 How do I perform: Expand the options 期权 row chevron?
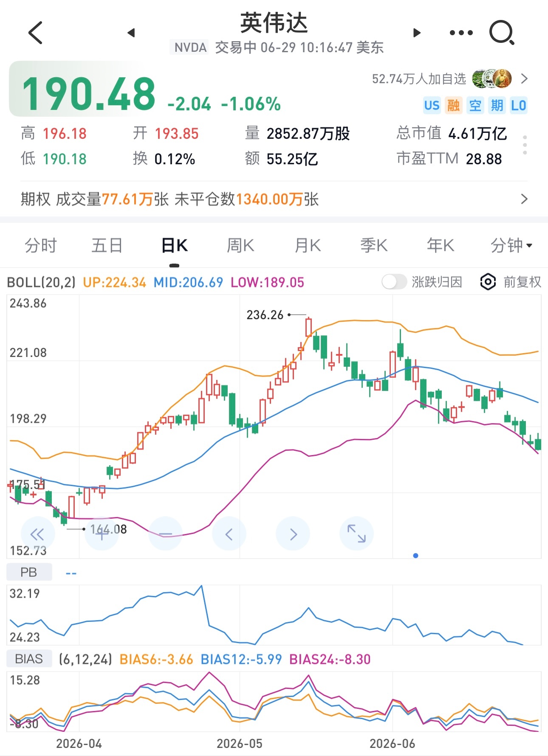tap(524, 199)
